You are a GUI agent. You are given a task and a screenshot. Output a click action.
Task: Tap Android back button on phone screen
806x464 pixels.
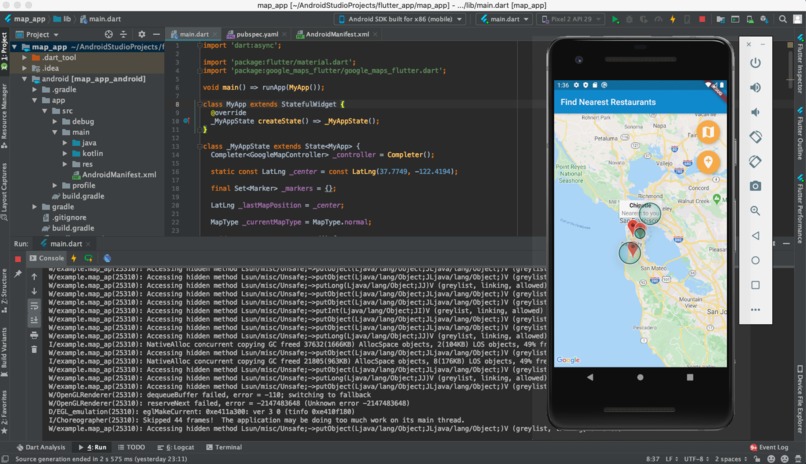coord(590,377)
